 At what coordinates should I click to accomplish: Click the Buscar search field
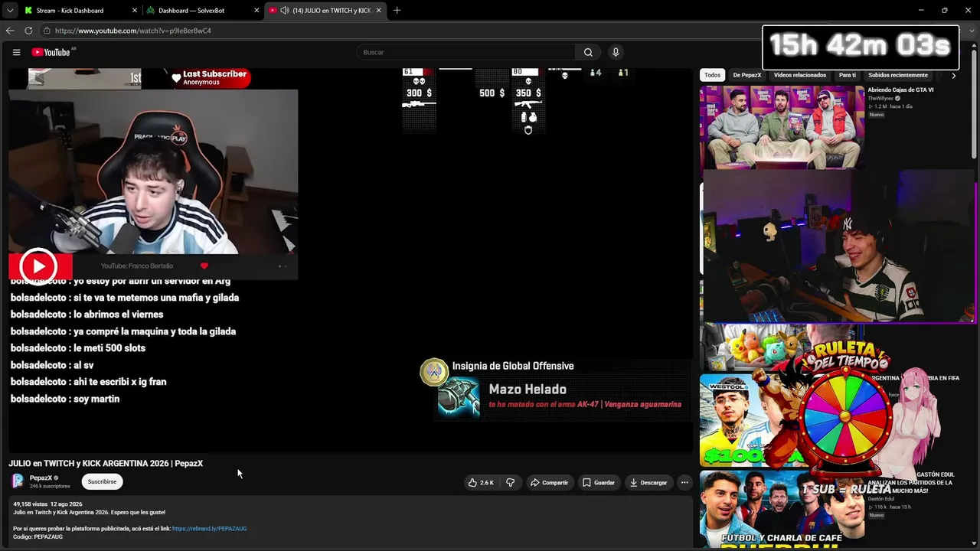coord(465,52)
